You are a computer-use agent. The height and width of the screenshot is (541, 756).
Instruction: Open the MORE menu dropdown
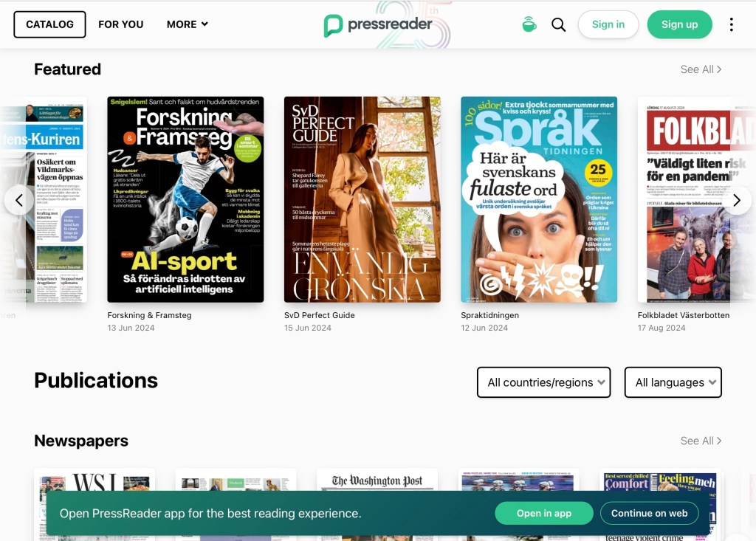click(187, 24)
